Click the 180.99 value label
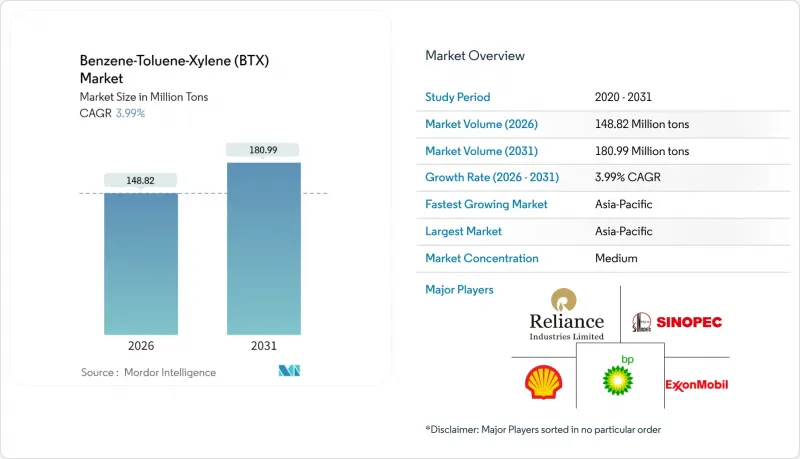 click(264, 149)
